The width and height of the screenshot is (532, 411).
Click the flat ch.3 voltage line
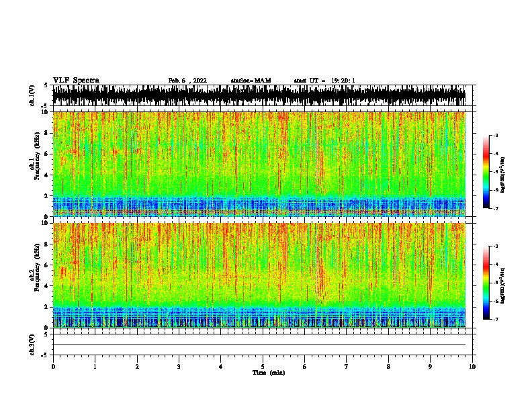tap(259, 345)
